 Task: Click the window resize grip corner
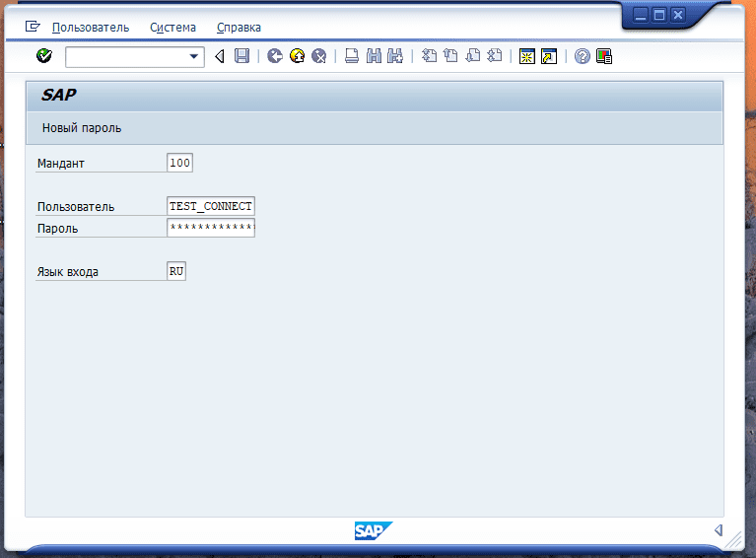(x=733, y=539)
